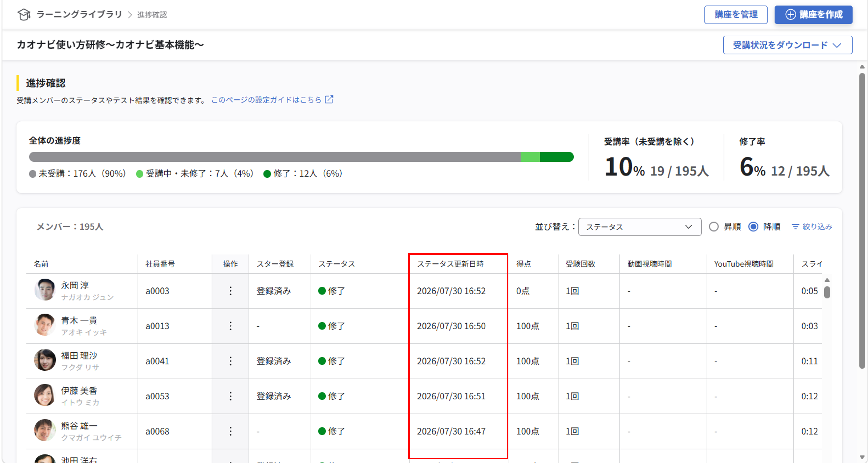Click the ステータス column header
This screenshot has height=463, width=868.
click(x=337, y=264)
